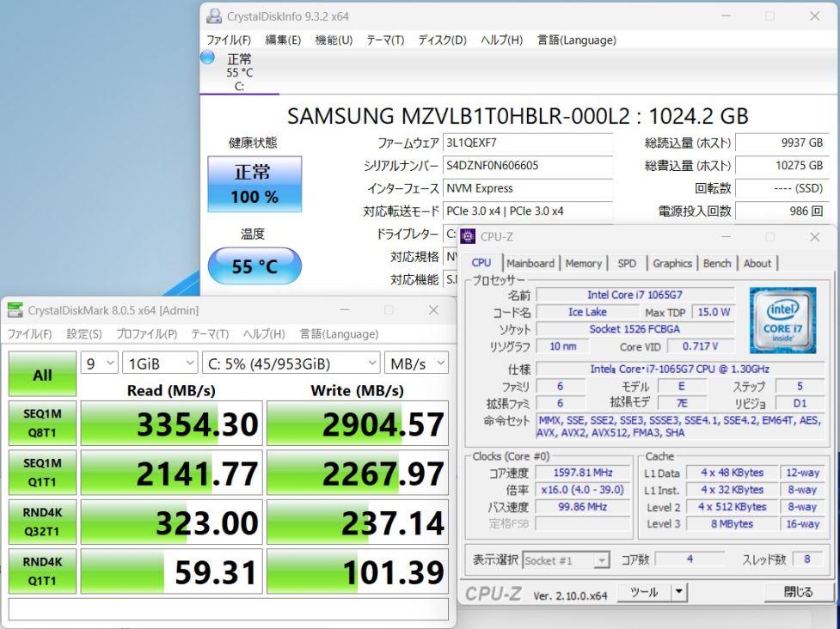Switch to the Memory tab in CPU-Z
The width and height of the screenshot is (840, 629).
pyautogui.click(x=584, y=264)
